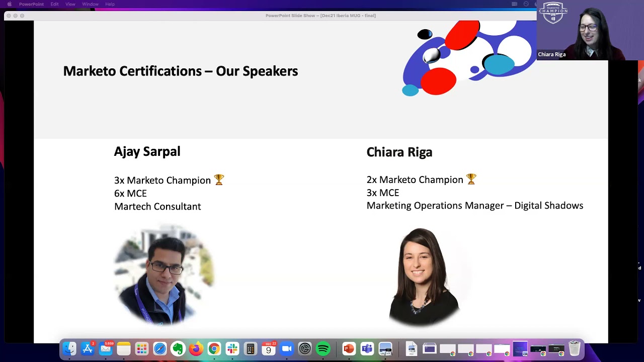Click the Ajay Sarpal speaker photo

click(x=165, y=275)
